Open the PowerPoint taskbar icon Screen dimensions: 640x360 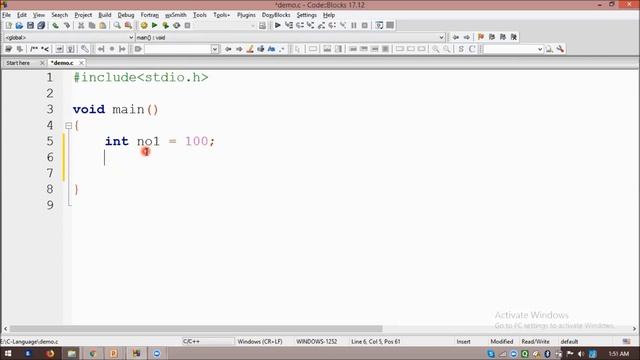point(114,353)
